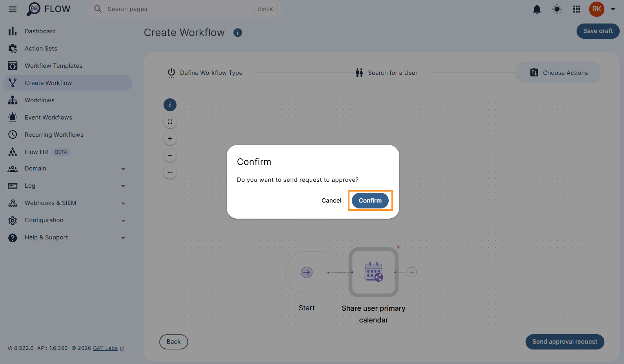Expand the Configuration menu arrow
This screenshot has width=624, height=364.
pos(123,221)
